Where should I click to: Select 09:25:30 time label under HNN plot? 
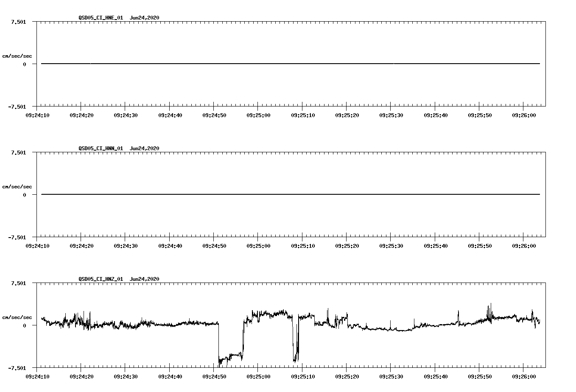391,246
